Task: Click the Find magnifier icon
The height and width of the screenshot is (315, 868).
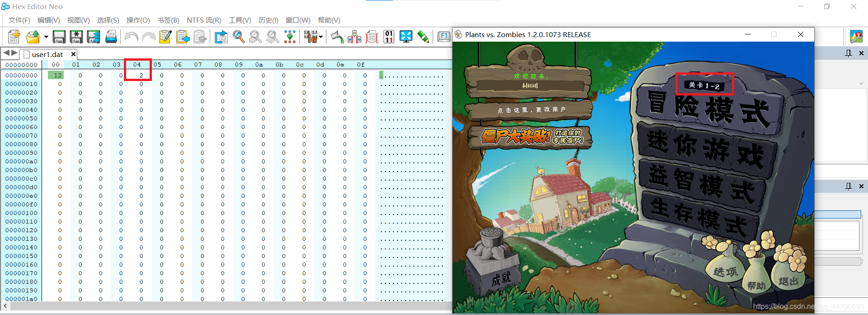Action: click(239, 37)
